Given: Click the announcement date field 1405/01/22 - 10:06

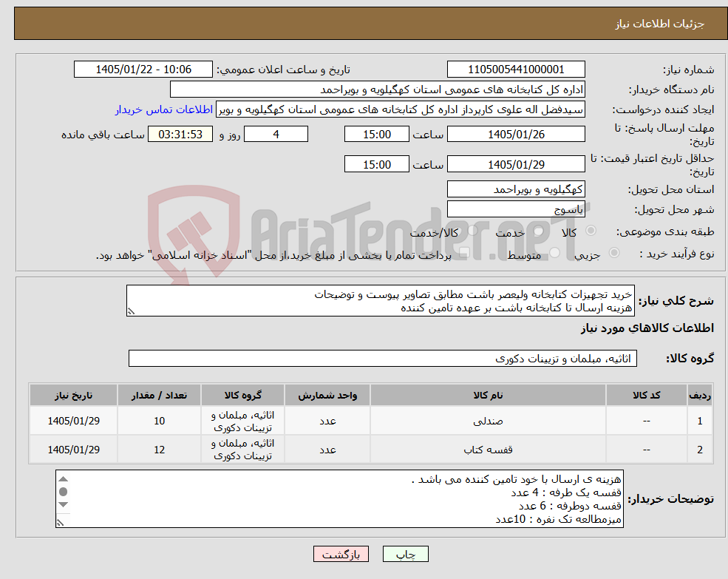Looking at the screenshot, I should (x=143, y=70).
